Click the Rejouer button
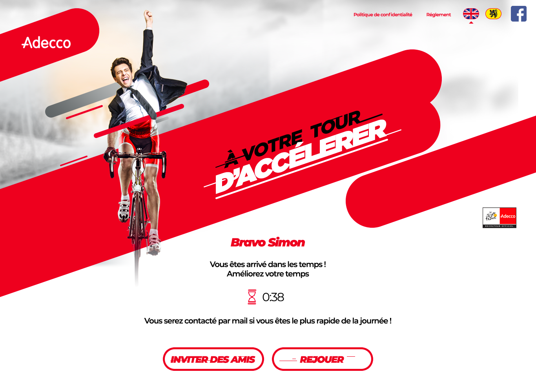The width and height of the screenshot is (536, 392). [322, 359]
